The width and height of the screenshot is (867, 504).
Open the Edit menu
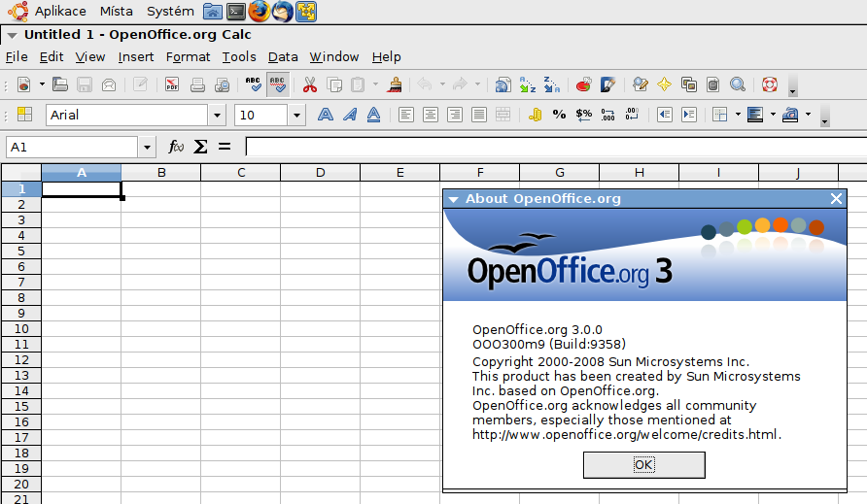52,57
